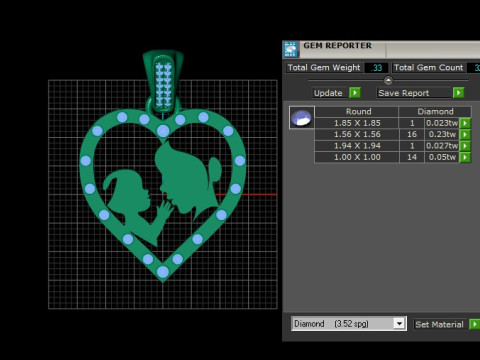480x360 pixels.
Task: Click the 0.23tw weight cell
Action: (x=442, y=134)
